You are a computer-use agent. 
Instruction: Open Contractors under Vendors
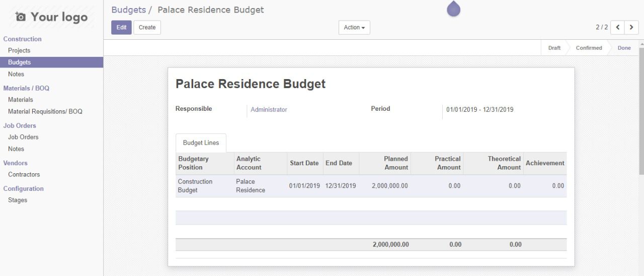[x=24, y=175]
